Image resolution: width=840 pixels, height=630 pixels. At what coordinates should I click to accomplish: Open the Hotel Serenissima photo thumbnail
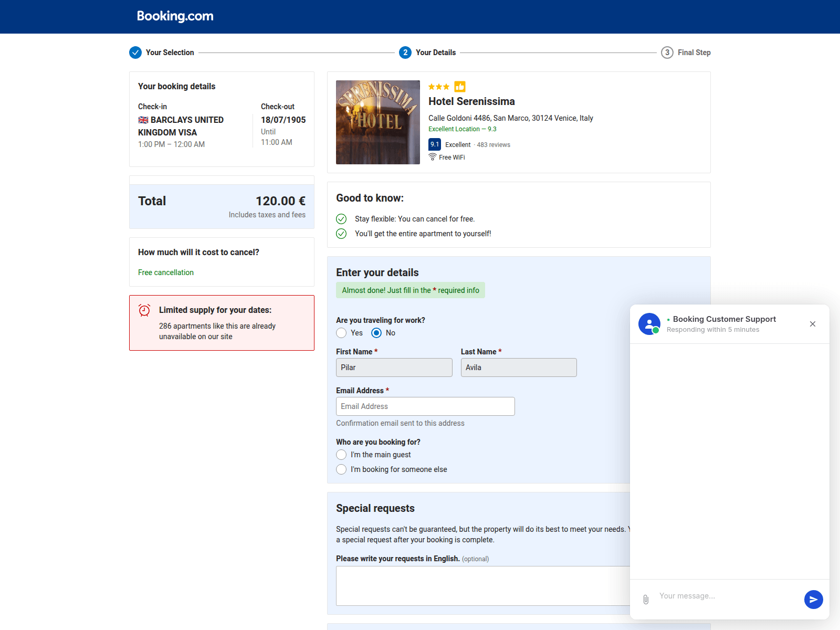pos(378,122)
